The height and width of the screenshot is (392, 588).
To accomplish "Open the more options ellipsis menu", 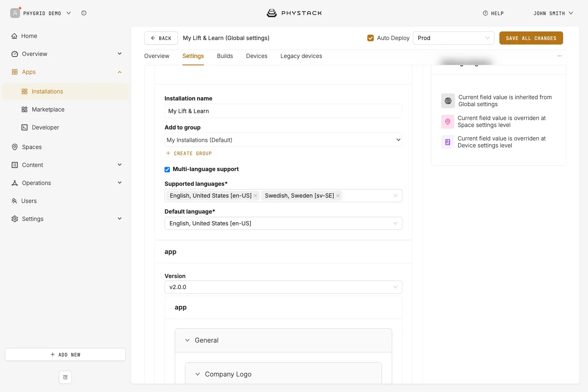I will [560, 56].
